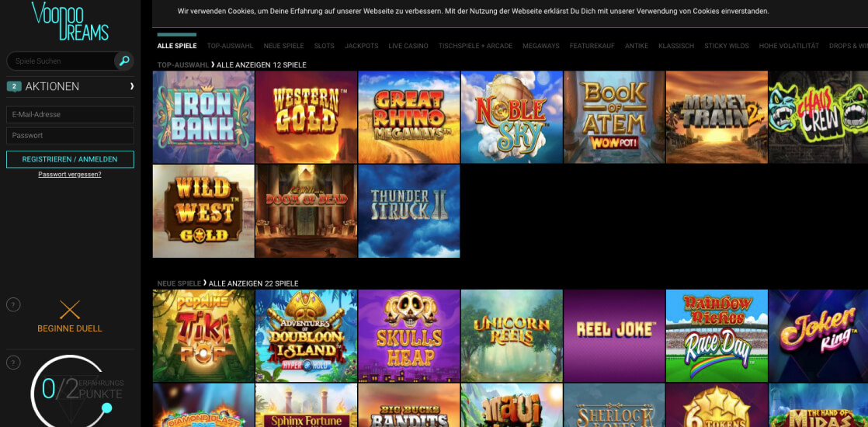Click the Beginne Duell label
This screenshot has width=868, height=427.
[x=70, y=328]
